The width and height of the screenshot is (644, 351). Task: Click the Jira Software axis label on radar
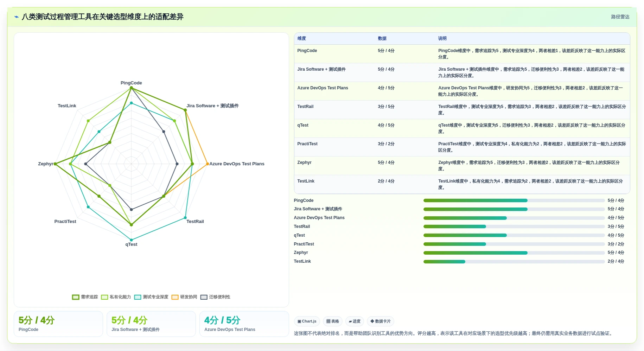coord(212,106)
